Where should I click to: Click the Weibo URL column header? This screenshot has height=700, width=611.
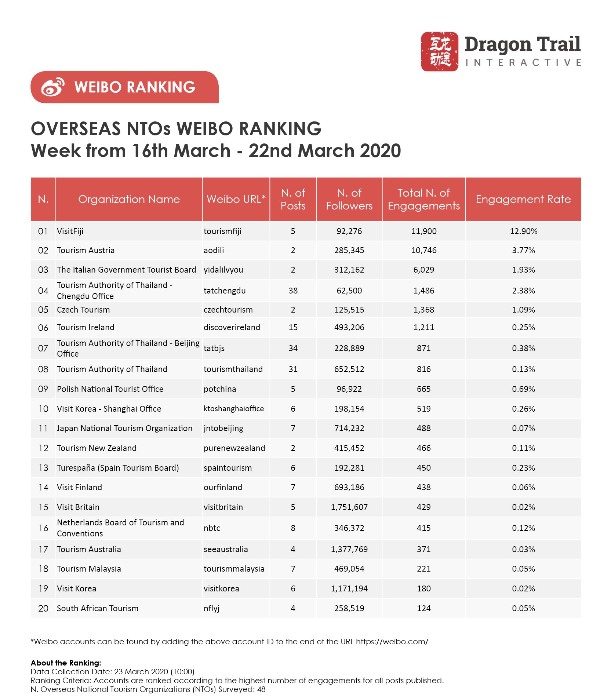tap(236, 199)
